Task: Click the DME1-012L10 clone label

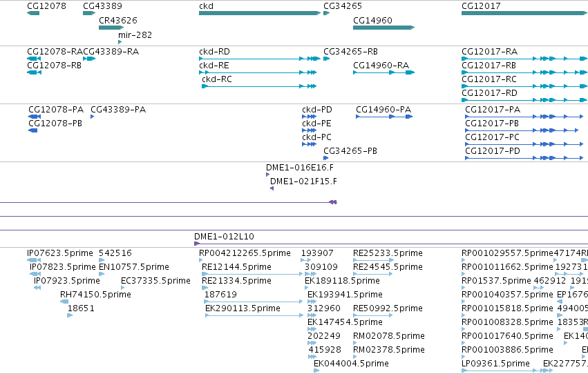Action: [x=224, y=237]
